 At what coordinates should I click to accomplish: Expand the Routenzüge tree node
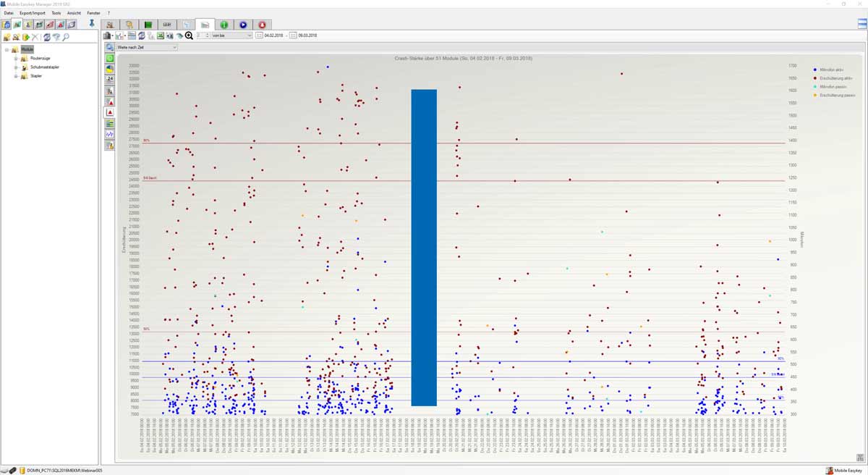pyautogui.click(x=15, y=58)
